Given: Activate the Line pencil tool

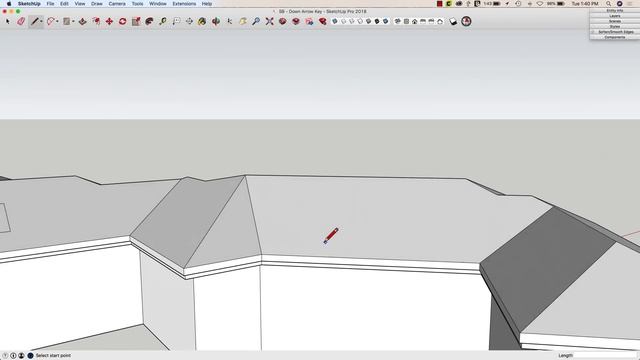Looking at the screenshot, I should pos(35,21).
